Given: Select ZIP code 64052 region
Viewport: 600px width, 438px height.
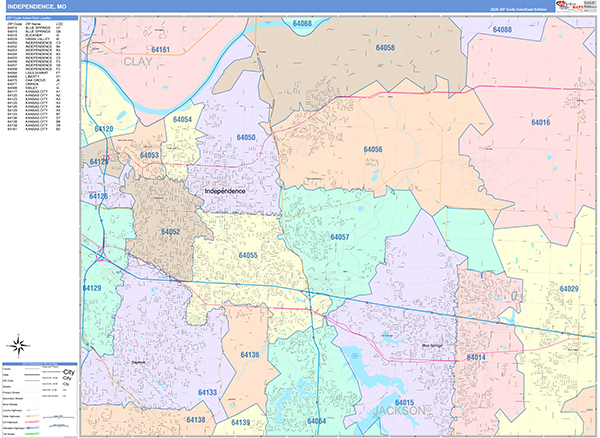Looking at the screenshot, I should (170, 231).
